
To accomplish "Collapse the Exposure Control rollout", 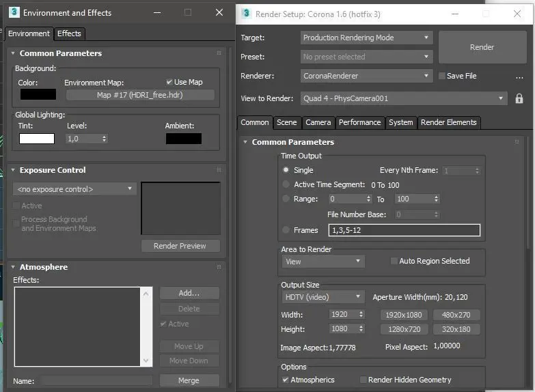I will (13, 170).
